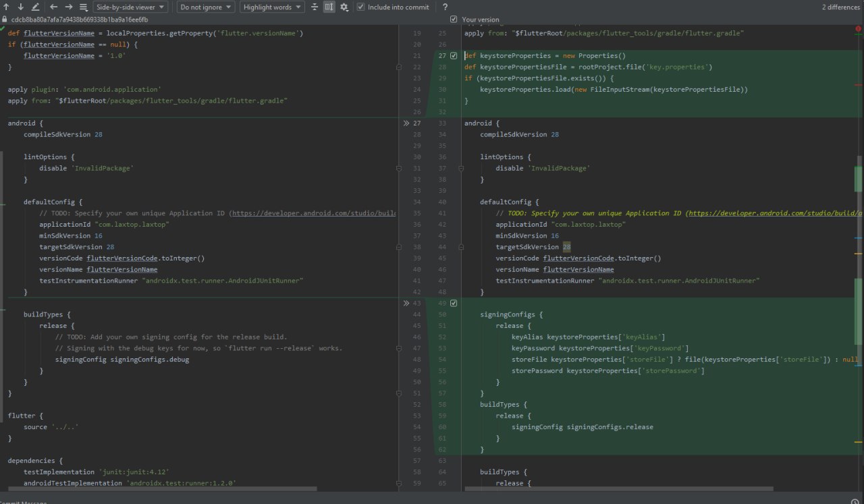Screen dimensions: 864x504
Task: Click 'def keystoreProperties = new Properties()' line
Action: pyautogui.click(x=545, y=56)
